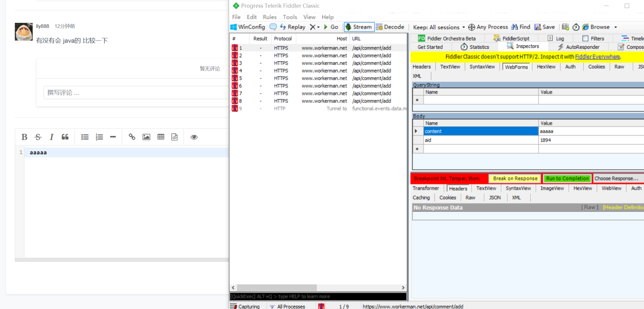Switch to the Statistics tab

pyautogui.click(x=475, y=47)
